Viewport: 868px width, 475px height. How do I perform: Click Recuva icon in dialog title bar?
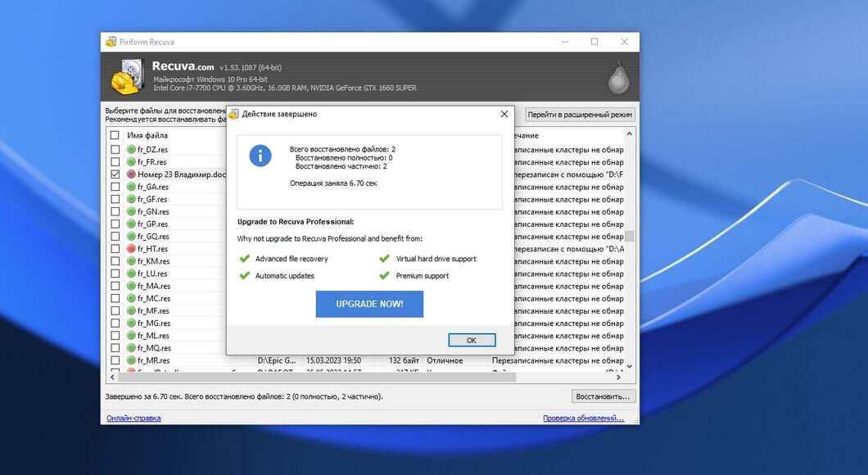(x=234, y=114)
